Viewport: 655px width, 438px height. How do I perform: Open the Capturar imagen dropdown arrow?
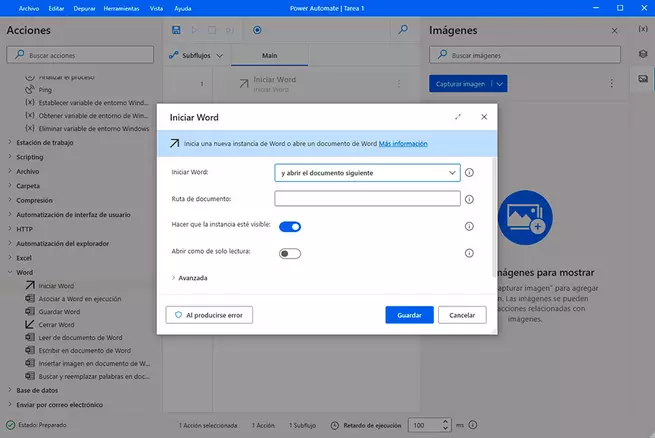[x=500, y=84]
